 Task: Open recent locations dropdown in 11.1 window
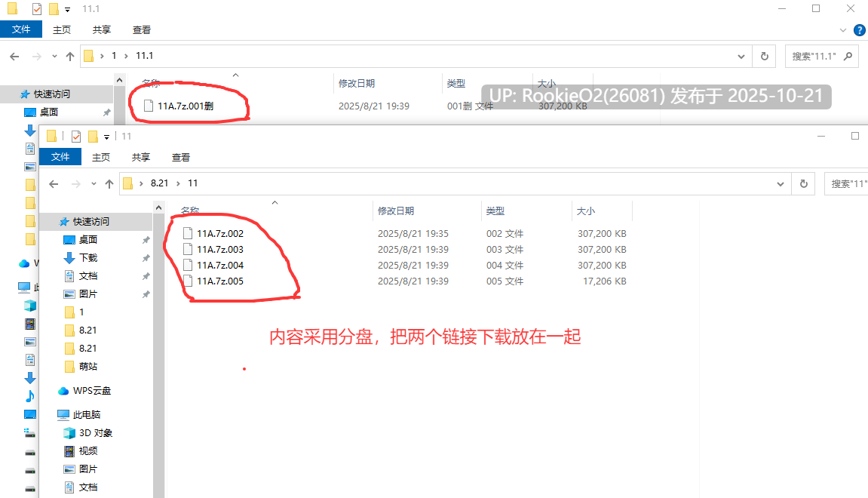click(54, 56)
